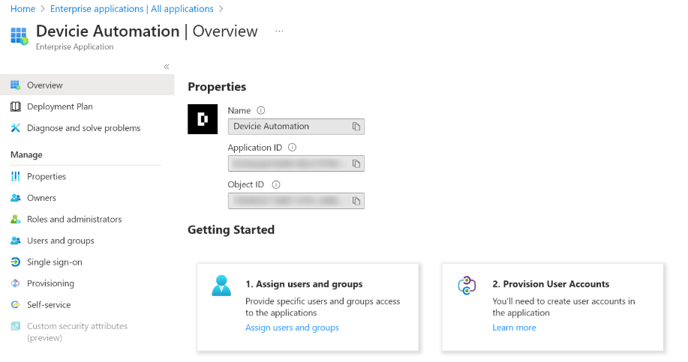Click the info icon beside Object ID
Screen dimensions: 688x362
tap(276, 185)
